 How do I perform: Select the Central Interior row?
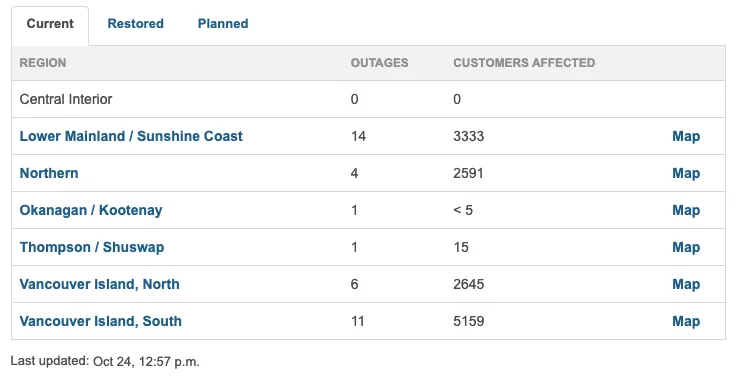click(x=368, y=100)
